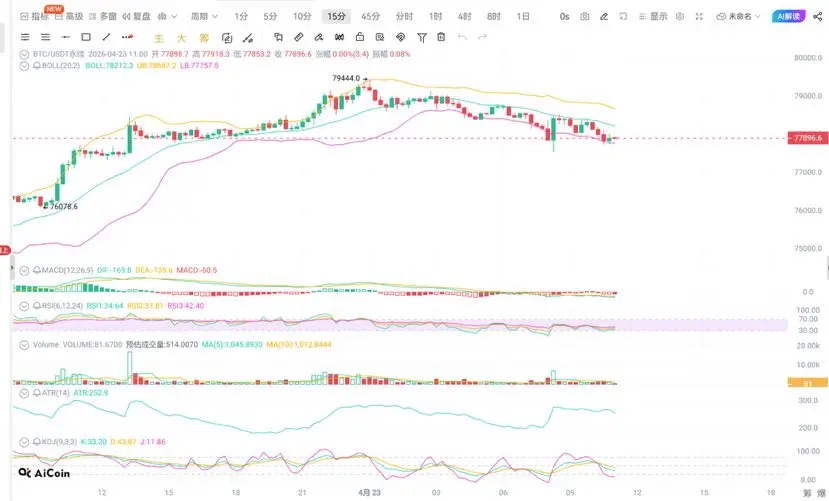Screen dimensions: 829x501
Task: Click the current price label 77896.6
Action: 808,138
